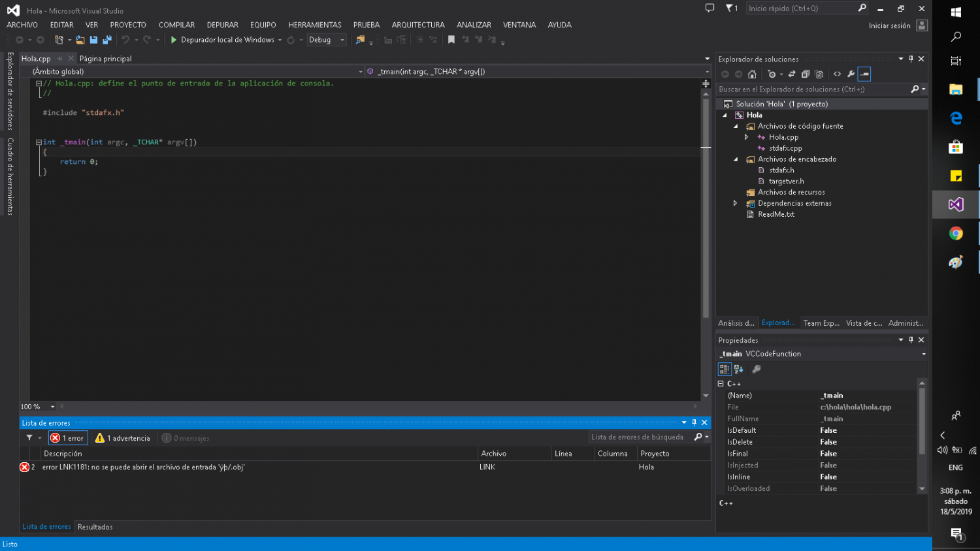Viewport: 980px width, 551px height.
Task: Open the HERRAMIENTAS menu
Action: coord(315,25)
